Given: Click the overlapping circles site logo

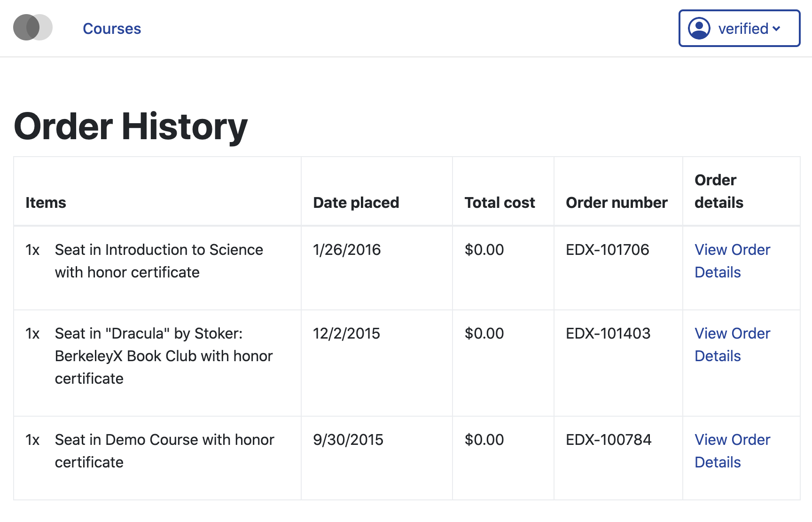Looking at the screenshot, I should coord(33,28).
